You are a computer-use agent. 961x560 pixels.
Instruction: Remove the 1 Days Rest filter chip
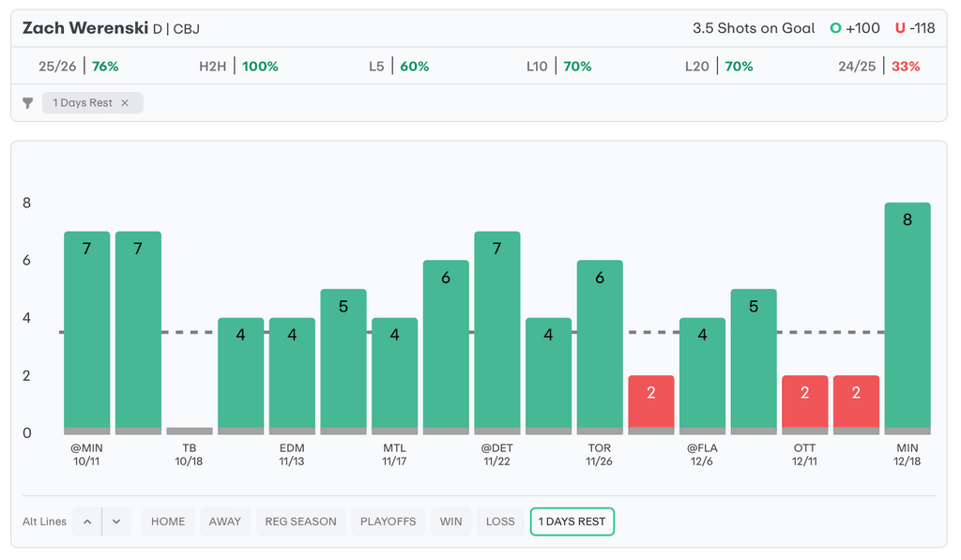[x=124, y=103]
